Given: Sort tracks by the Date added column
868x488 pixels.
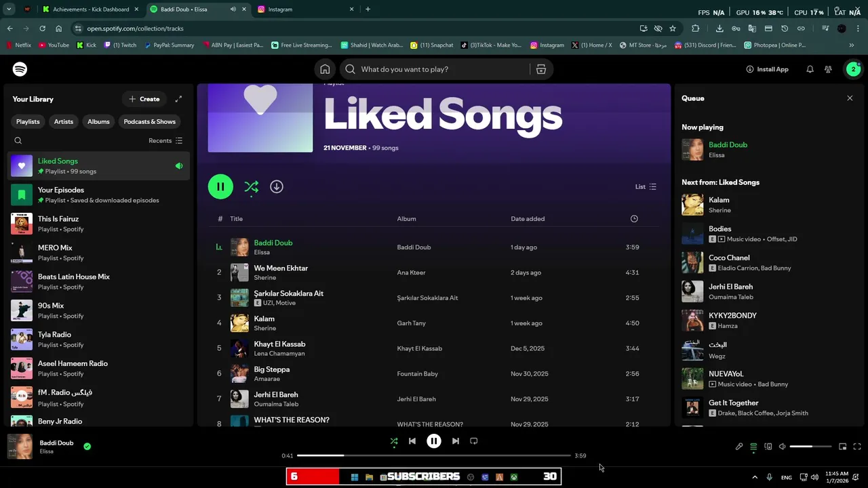Looking at the screenshot, I should [x=528, y=219].
